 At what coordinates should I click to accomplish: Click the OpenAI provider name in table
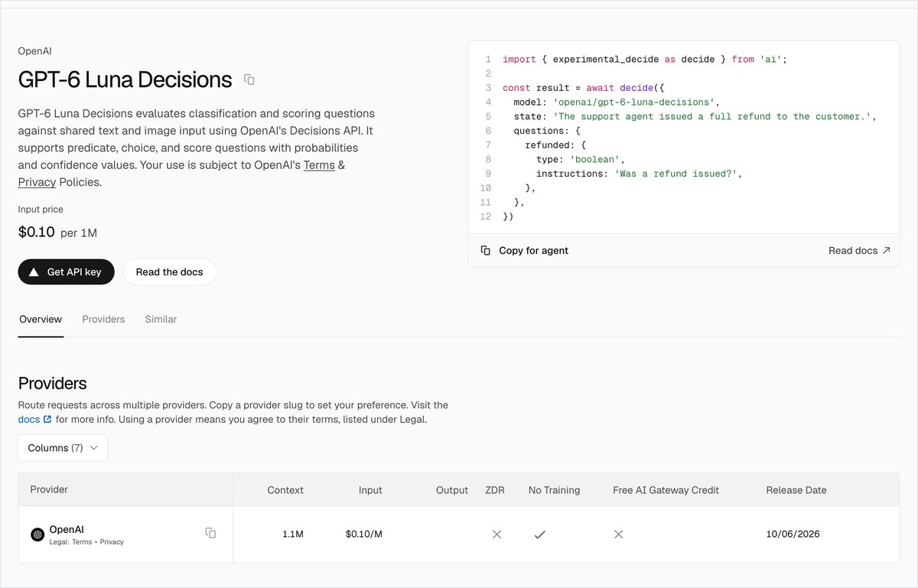(x=67, y=529)
